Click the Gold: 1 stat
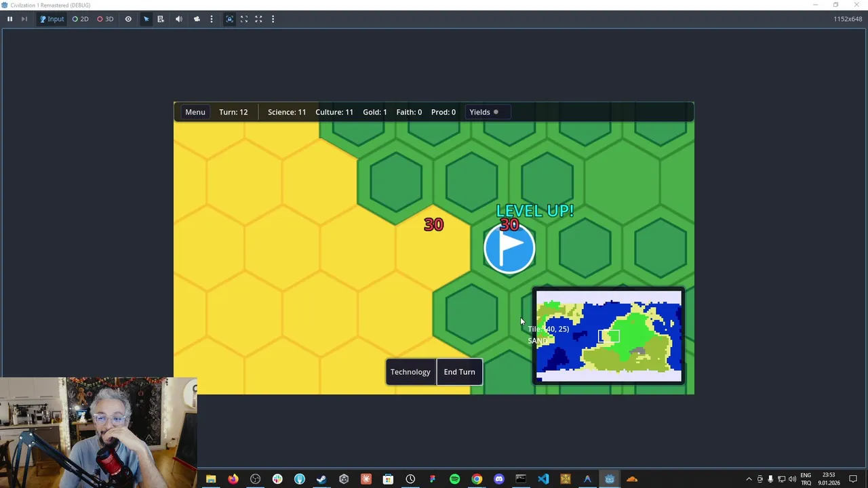The width and height of the screenshot is (868, 488). tap(375, 112)
